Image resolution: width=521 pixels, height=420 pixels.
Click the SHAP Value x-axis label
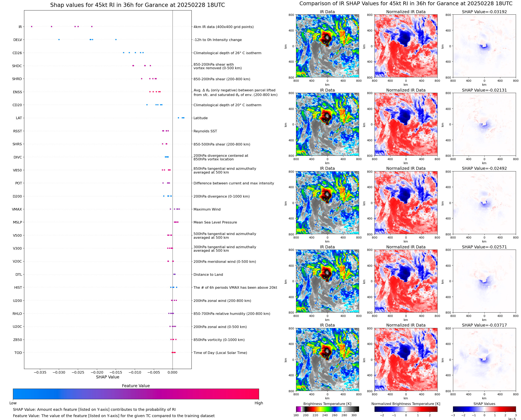point(108,377)
